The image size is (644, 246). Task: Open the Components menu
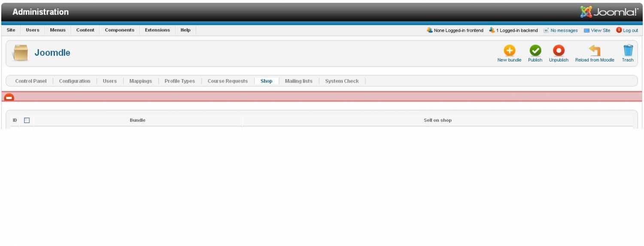point(119,30)
